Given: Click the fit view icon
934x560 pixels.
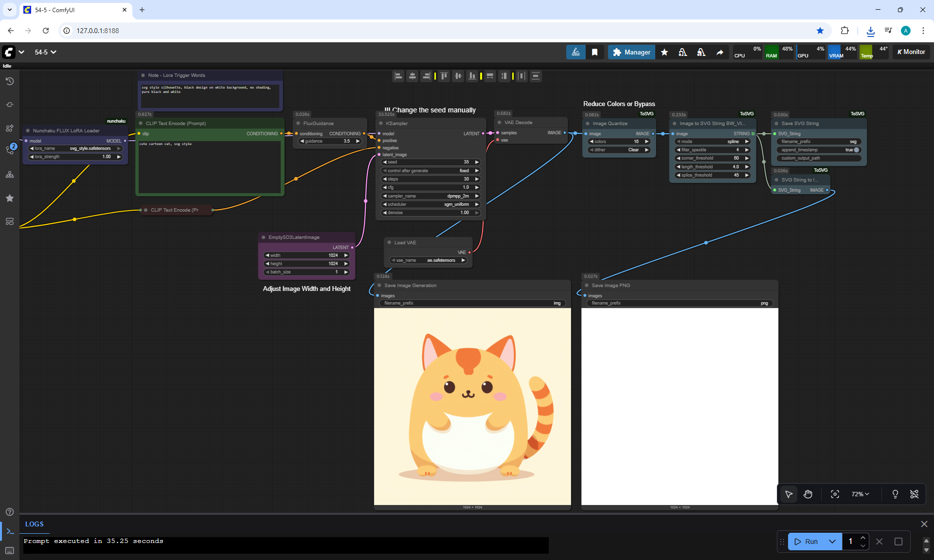Looking at the screenshot, I should tap(835, 494).
